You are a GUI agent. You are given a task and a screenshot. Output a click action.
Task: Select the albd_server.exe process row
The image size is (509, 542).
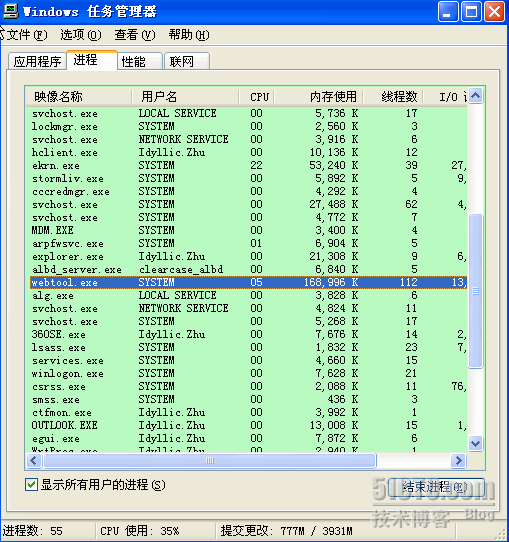click(248, 270)
